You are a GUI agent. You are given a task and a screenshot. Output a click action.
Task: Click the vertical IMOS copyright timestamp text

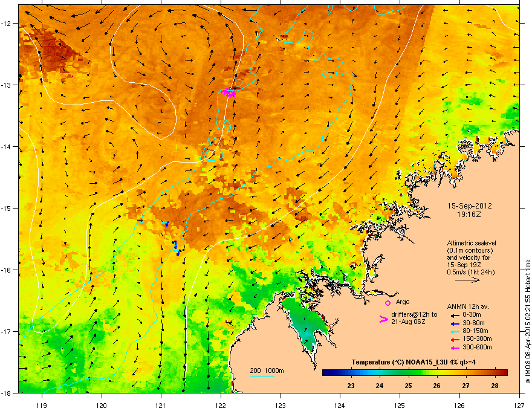(528, 322)
